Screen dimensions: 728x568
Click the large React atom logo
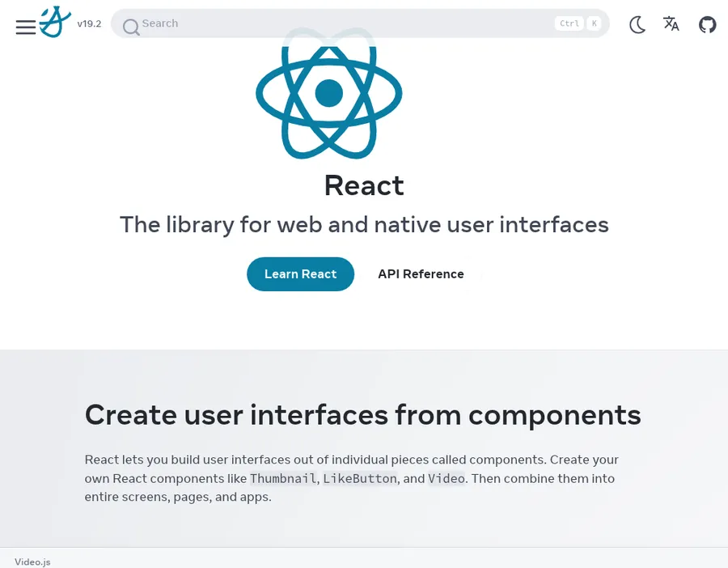point(328,93)
